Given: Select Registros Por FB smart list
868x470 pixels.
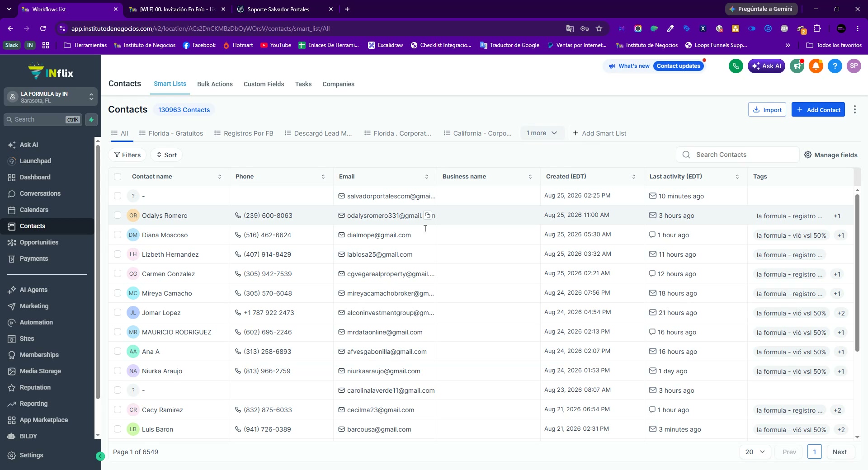Looking at the screenshot, I should pos(244,133).
